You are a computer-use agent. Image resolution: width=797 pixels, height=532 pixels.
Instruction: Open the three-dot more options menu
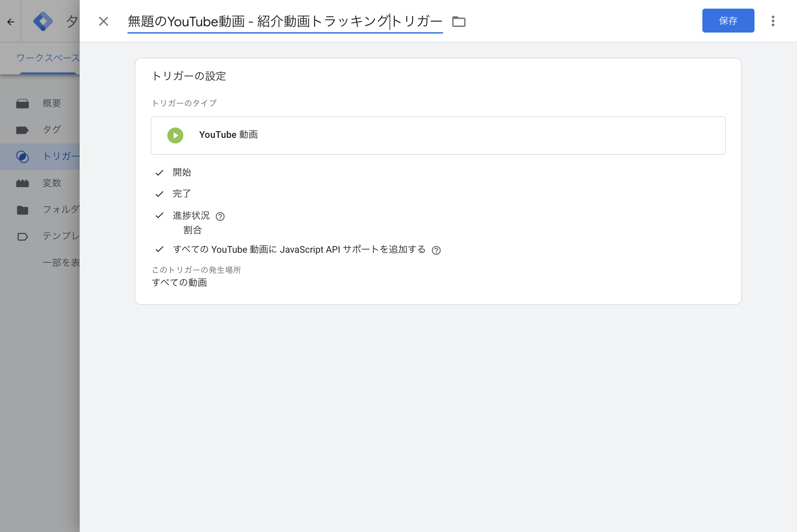click(x=773, y=21)
